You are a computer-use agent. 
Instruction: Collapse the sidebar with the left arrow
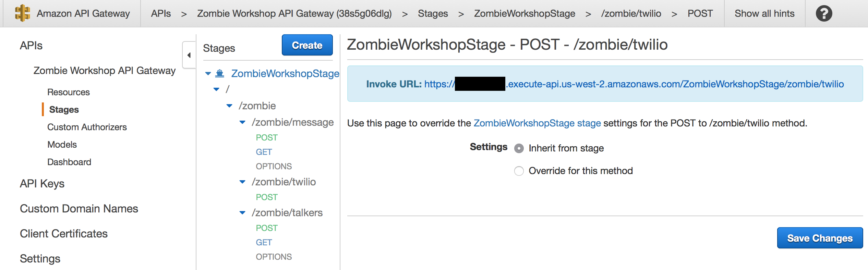click(x=189, y=55)
